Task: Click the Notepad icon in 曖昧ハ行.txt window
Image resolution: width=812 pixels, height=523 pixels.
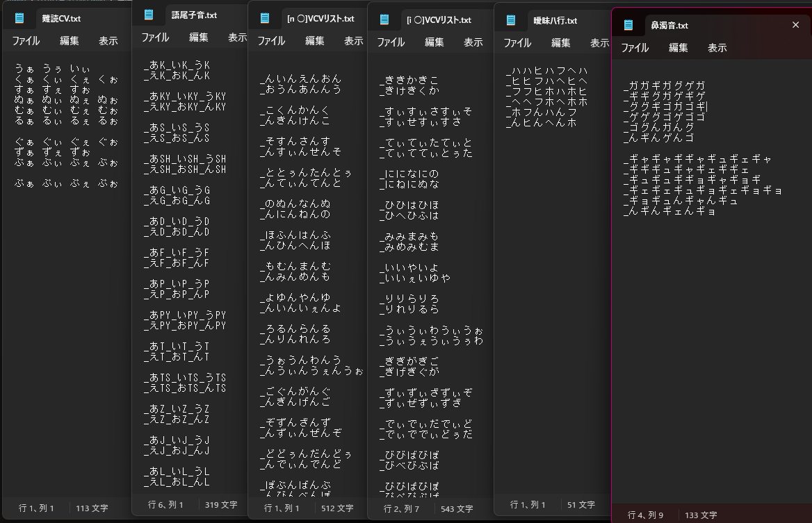Action: coord(510,20)
